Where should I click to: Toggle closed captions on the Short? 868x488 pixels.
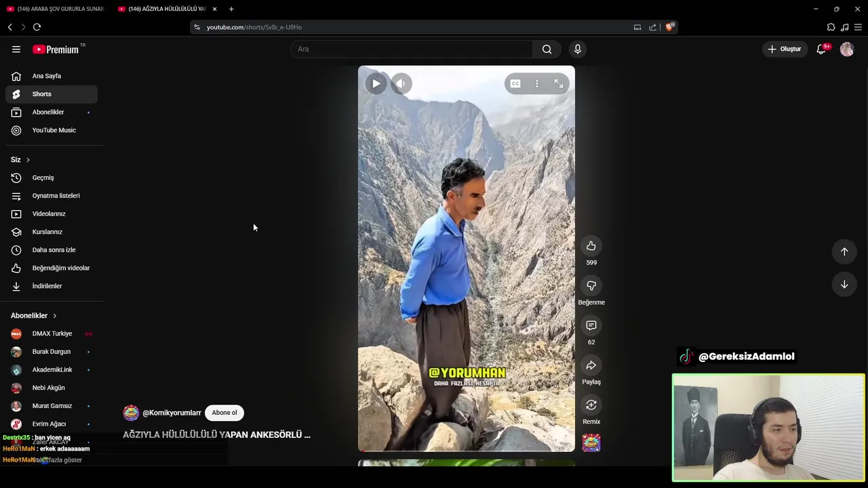(x=515, y=83)
